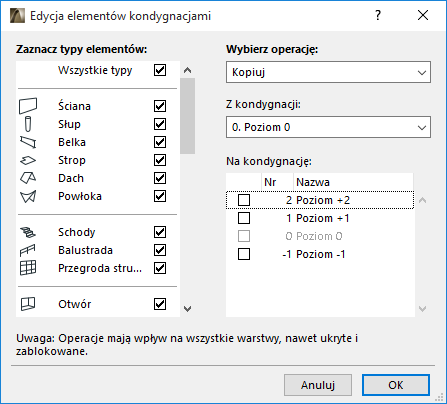Click the element types list scroll-down arrow
447x404 pixels.
188,309
